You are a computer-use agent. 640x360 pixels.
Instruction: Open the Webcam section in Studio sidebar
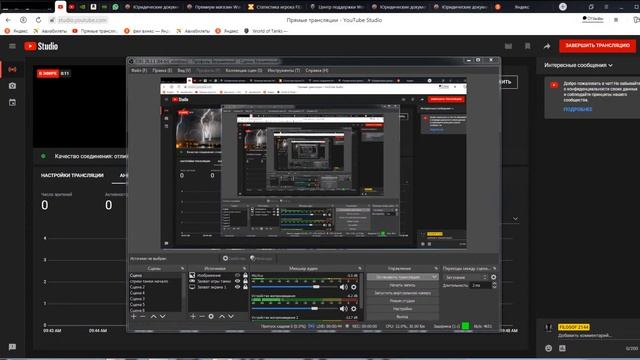point(12,86)
